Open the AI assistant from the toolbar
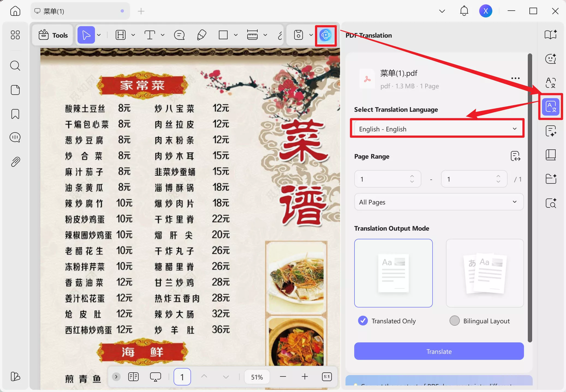The image size is (566, 392). [x=326, y=35]
